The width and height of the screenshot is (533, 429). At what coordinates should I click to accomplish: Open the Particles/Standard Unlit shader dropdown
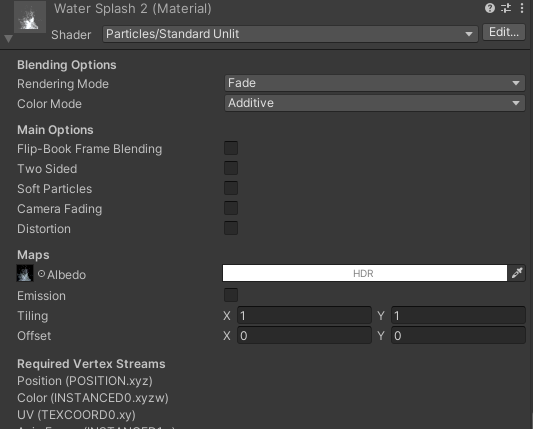(290, 34)
